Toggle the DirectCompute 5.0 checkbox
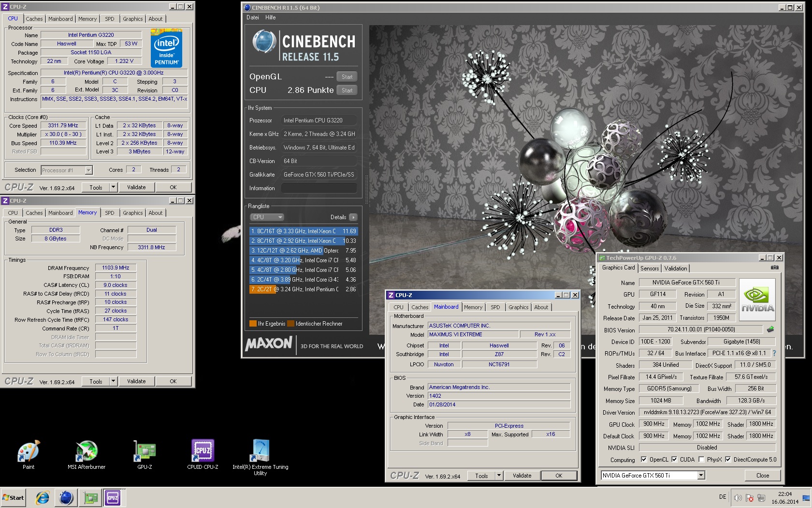Screen dimensions: 812x508 coord(728,460)
